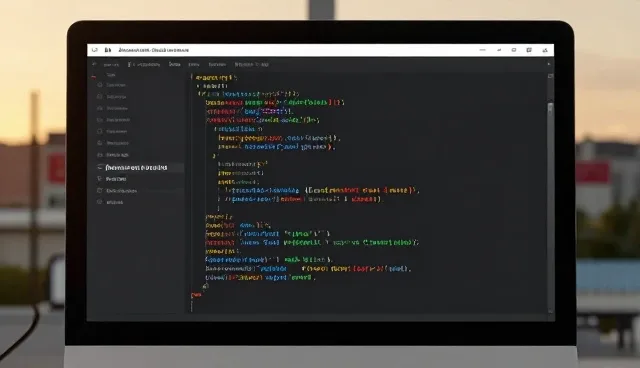Image resolution: width=640 pixels, height=368 pixels.
Task: Click the toolbar tab with a leading bracket icon
Action: [x=144, y=64]
